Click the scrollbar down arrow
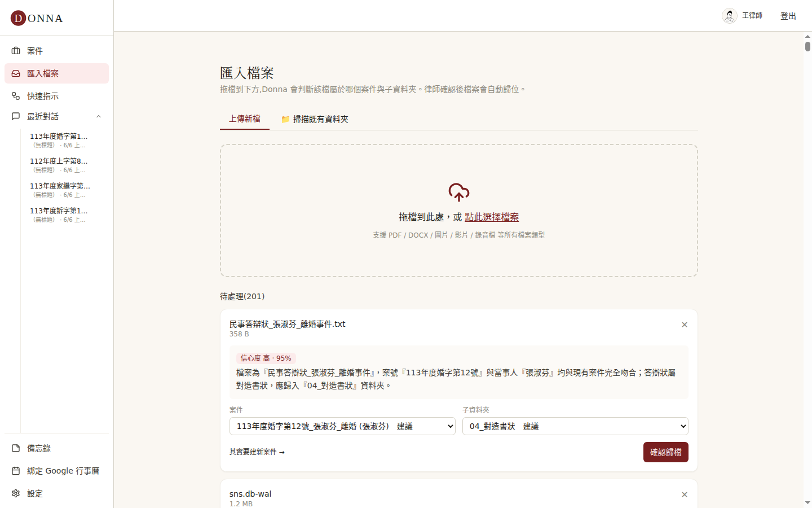This screenshot has height=508, width=812. click(807, 502)
